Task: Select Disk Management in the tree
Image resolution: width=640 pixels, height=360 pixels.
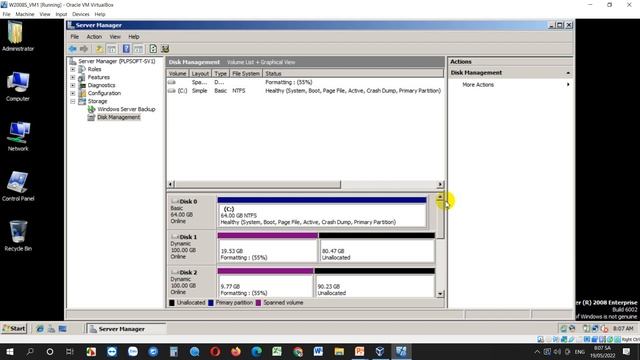Action: coord(118,117)
